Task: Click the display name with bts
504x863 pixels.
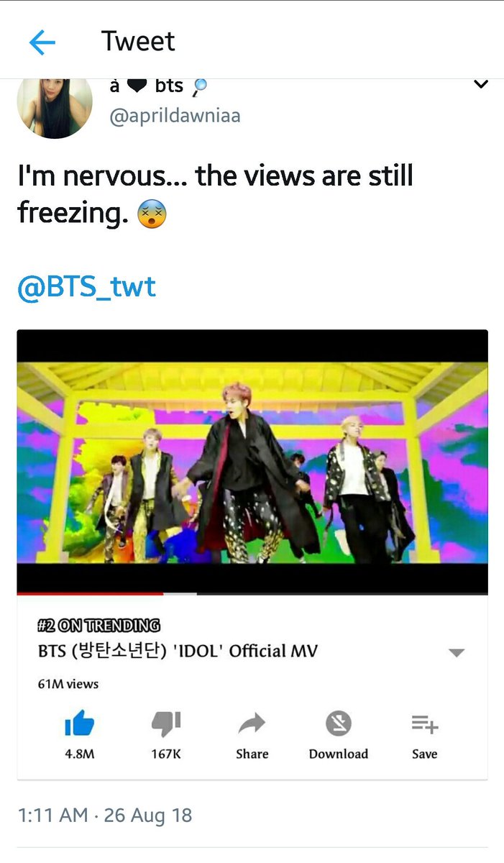Action: [x=158, y=87]
